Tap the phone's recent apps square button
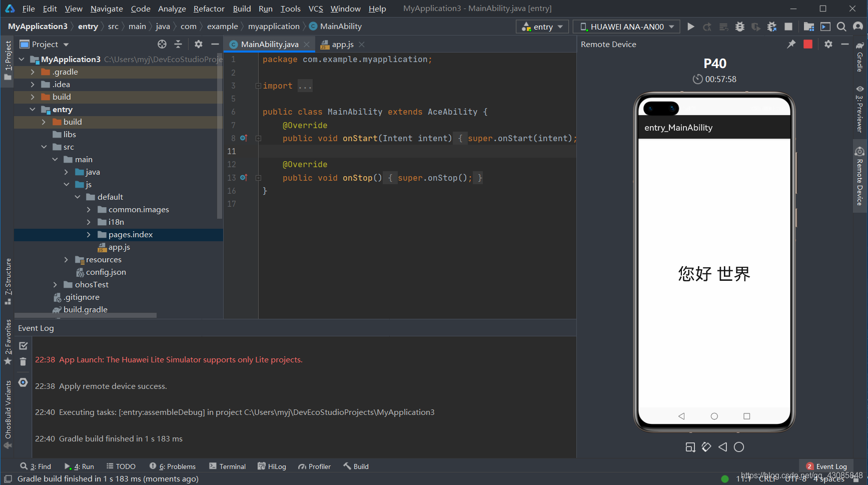This screenshot has width=868, height=485. point(746,416)
